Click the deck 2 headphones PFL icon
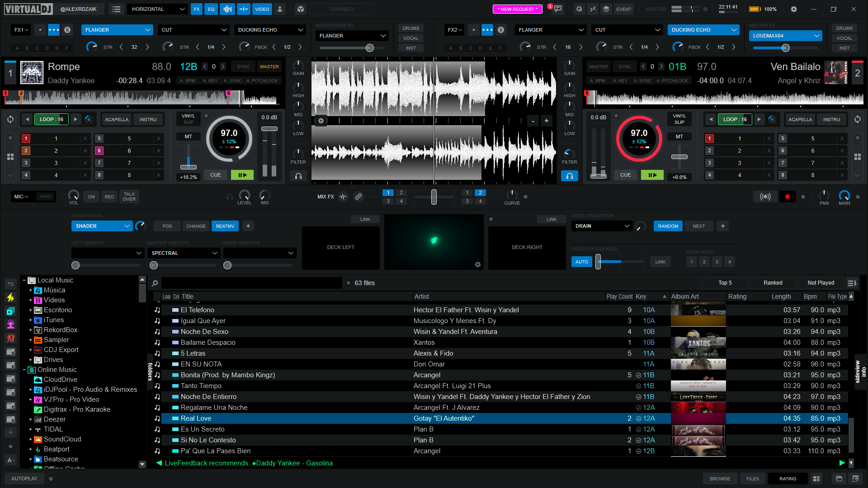The width and height of the screenshot is (868, 488). click(x=570, y=176)
